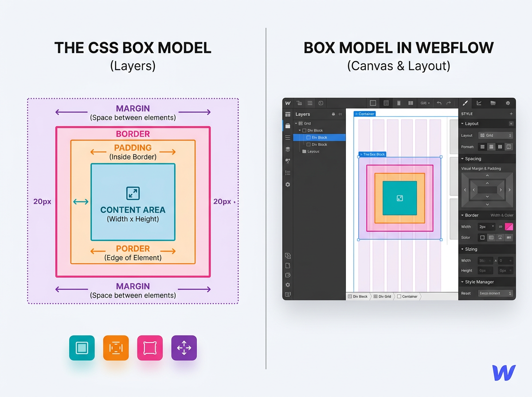
Task: Collapse Layers panel with double chevron
Action: coord(340,114)
